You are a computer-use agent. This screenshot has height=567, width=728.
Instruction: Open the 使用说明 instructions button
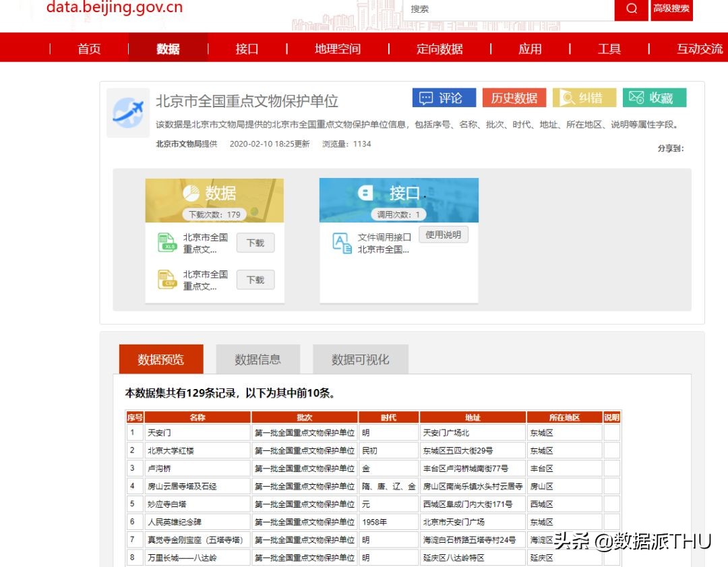click(444, 235)
